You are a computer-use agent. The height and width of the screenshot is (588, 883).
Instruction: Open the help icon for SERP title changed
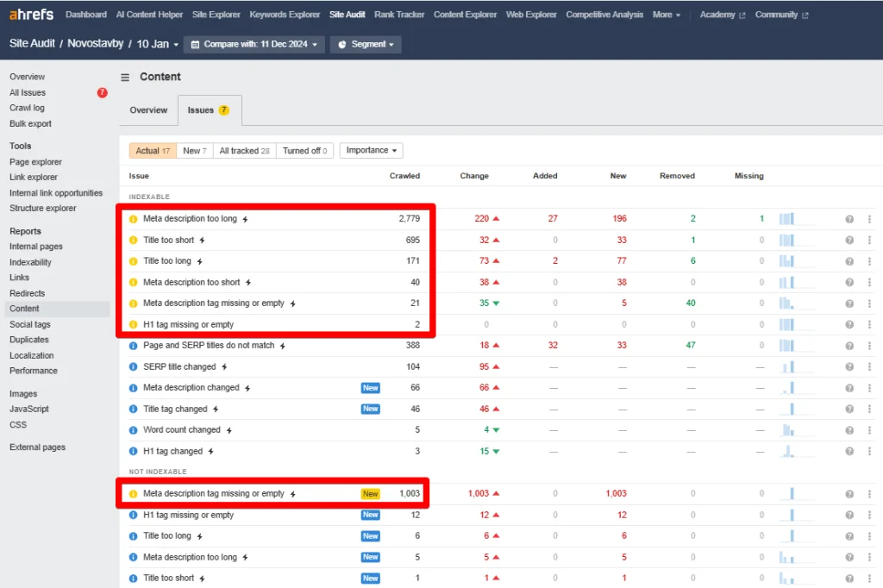848,366
